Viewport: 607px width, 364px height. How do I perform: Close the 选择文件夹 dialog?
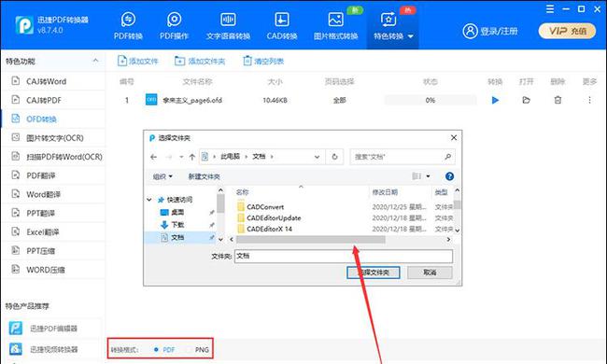[454, 138]
